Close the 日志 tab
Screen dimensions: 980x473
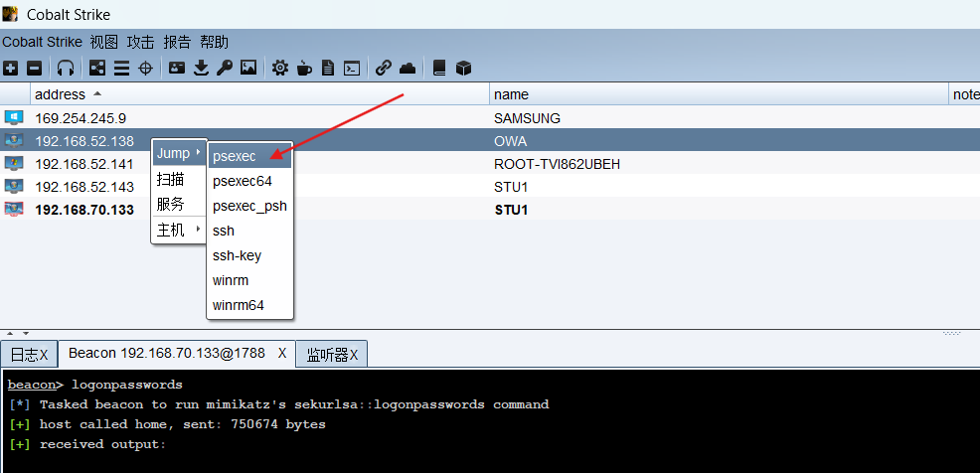44,355
